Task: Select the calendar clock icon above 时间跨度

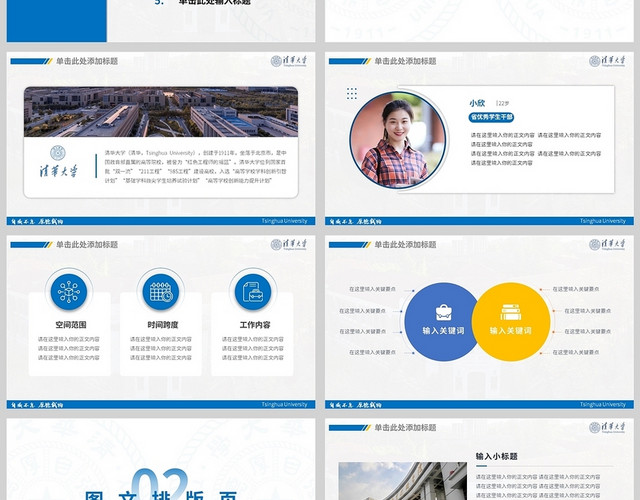Action: click(x=161, y=292)
